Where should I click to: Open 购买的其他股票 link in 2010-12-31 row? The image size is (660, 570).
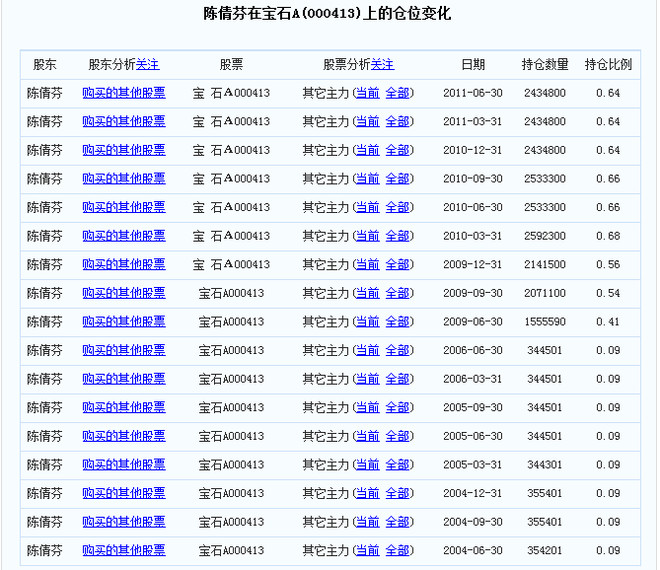pyautogui.click(x=124, y=150)
